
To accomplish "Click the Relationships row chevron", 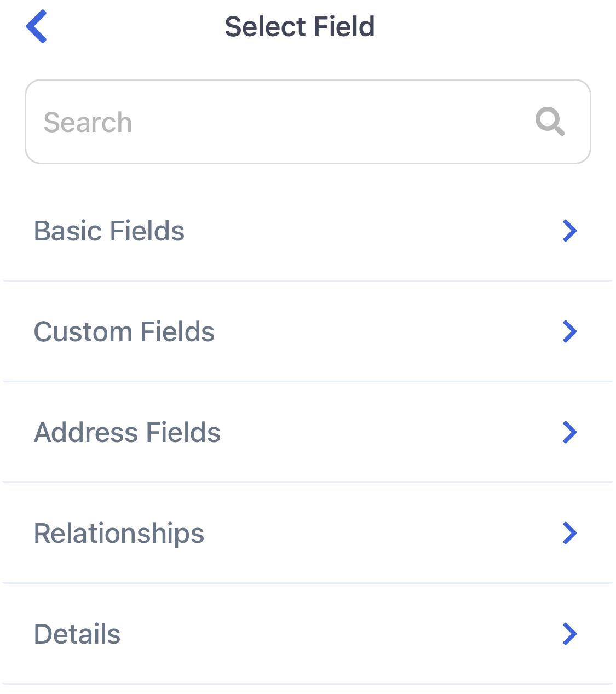I will [x=569, y=533].
